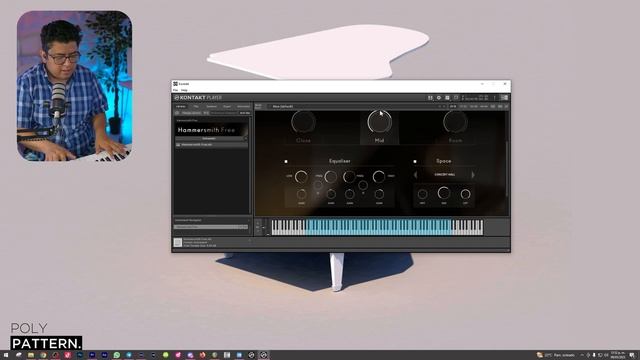The image size is (640, 360).
Task: Adjust the equaliser High band frequency knob
Action: [378, 177]
